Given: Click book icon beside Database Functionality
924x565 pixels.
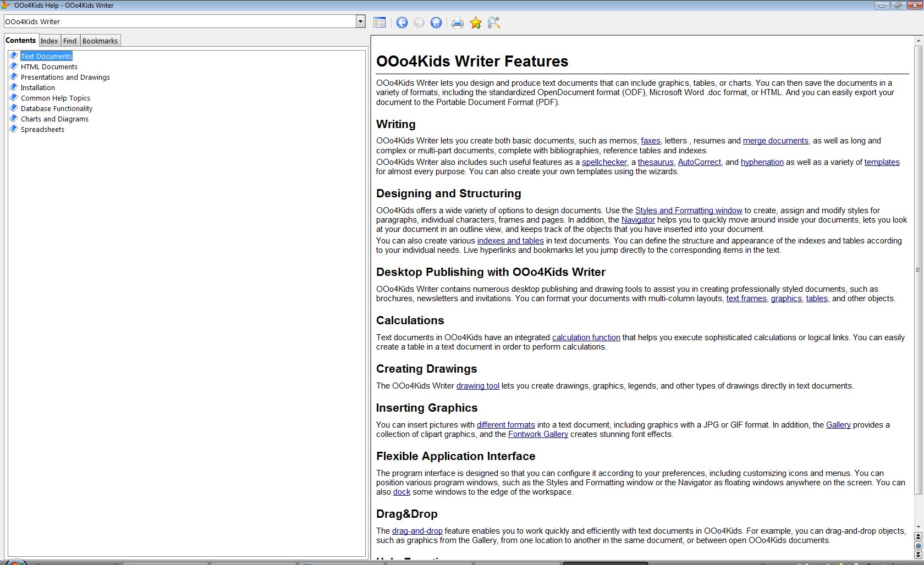Looking at the screenshot, I should 14,108.
